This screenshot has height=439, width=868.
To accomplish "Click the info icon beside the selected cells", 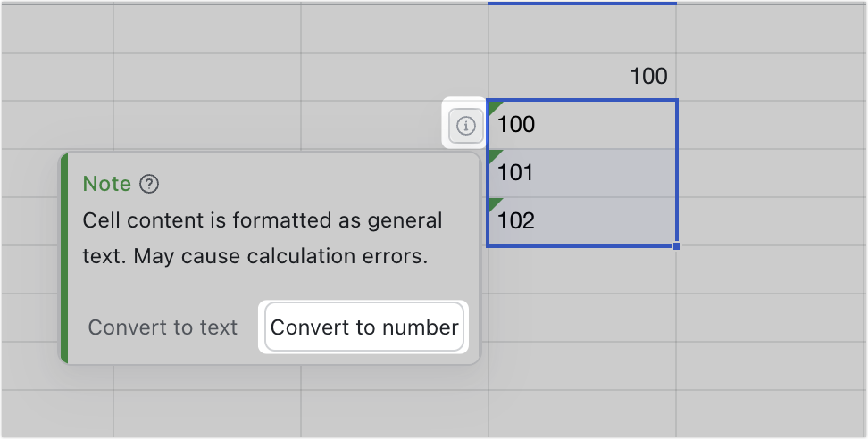I will tap(465, 127).
